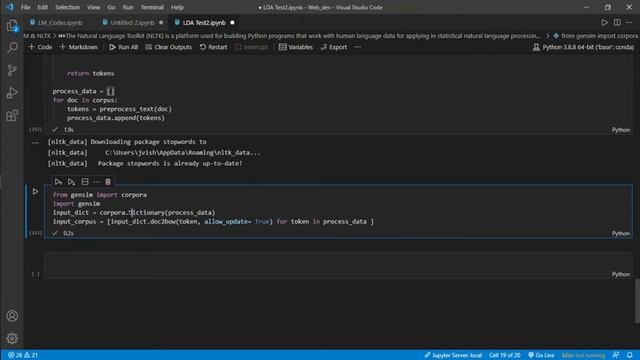Click the 'import gensim' code line

click(76, 204)
